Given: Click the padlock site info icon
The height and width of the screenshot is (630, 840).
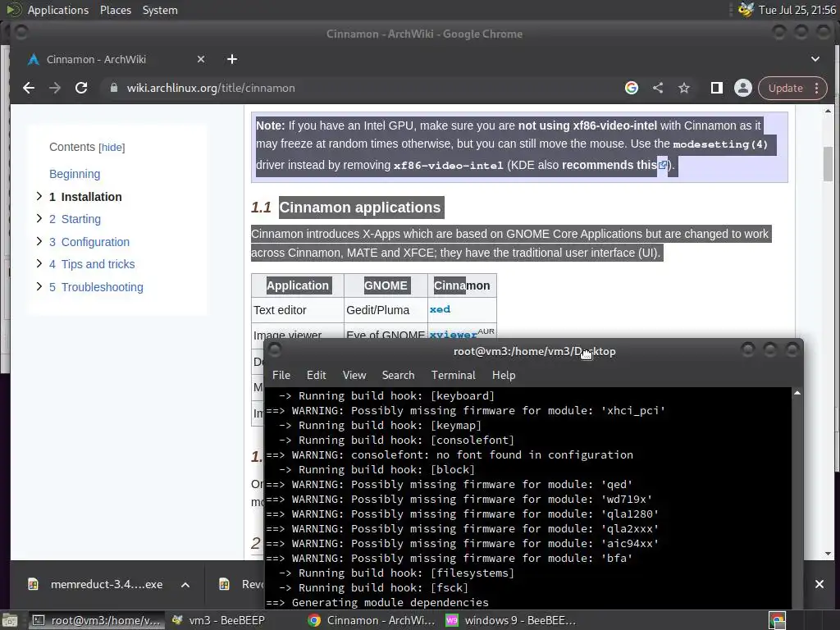Looking at the screenshot, I should pyautogui.click(x=113, y=88).
